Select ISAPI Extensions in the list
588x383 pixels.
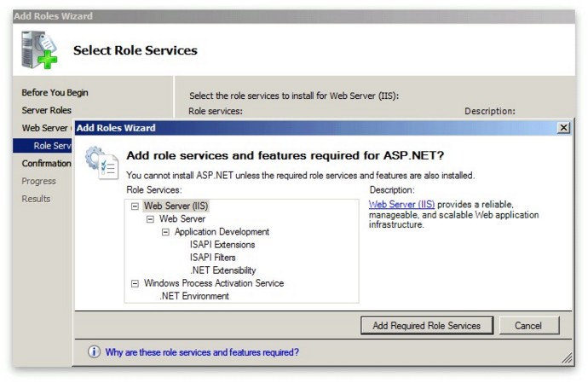click(x=222, y=245)
